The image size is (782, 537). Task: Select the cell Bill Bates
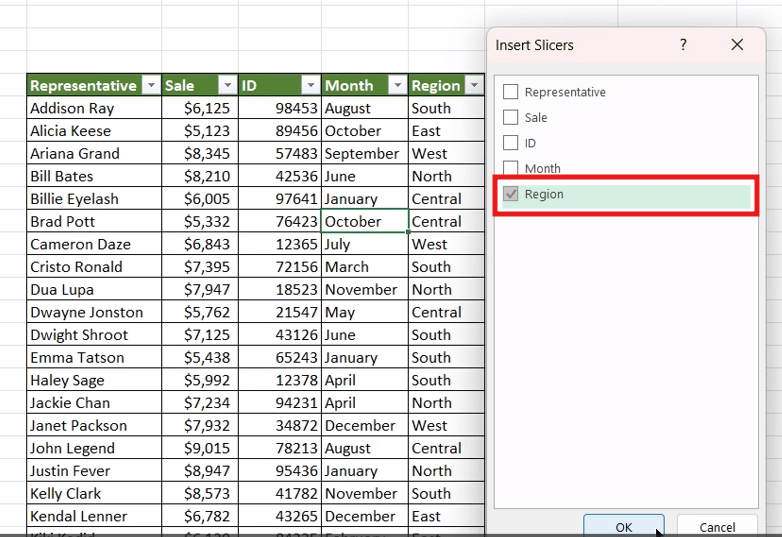[94, 176]
